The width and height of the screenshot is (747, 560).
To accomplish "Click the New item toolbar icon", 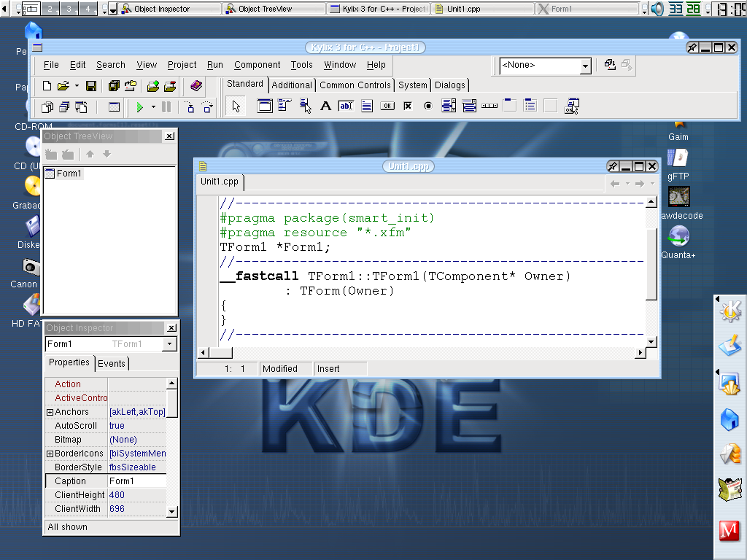I will (x=47, y=86).
